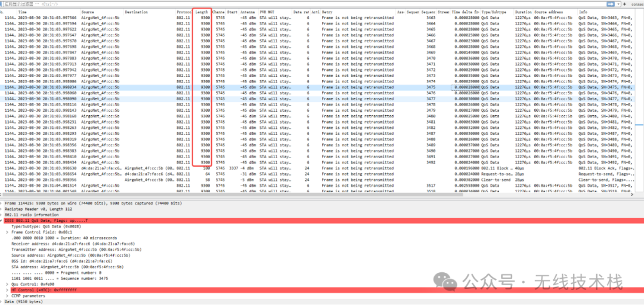Select the packet row with SN=3477
The image size is (644, 308).
tap(317, 98)
